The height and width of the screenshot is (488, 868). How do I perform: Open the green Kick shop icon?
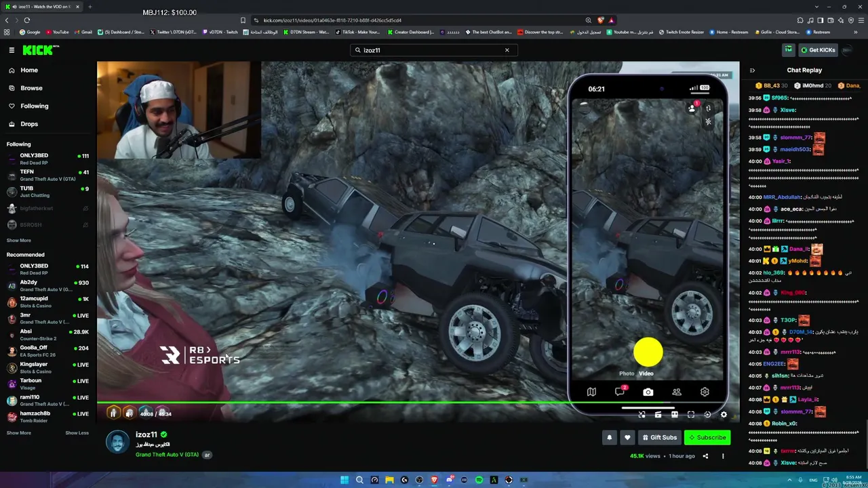(788, 50)
